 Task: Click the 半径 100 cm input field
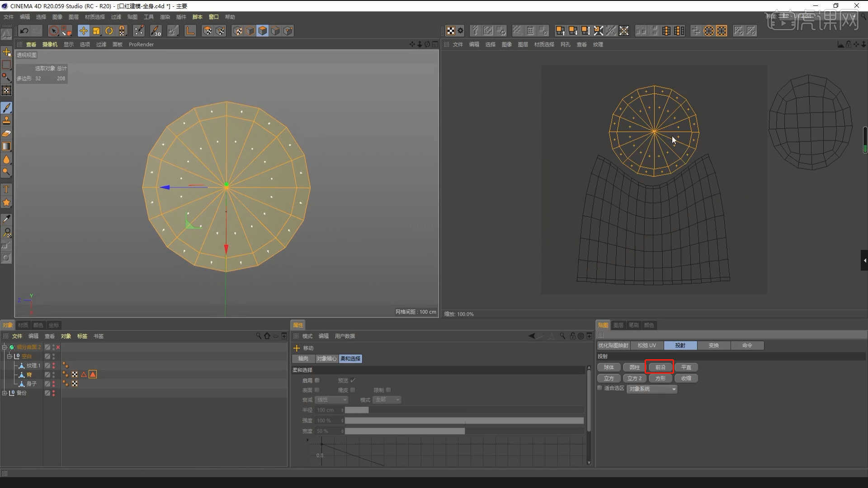(329, 410)
